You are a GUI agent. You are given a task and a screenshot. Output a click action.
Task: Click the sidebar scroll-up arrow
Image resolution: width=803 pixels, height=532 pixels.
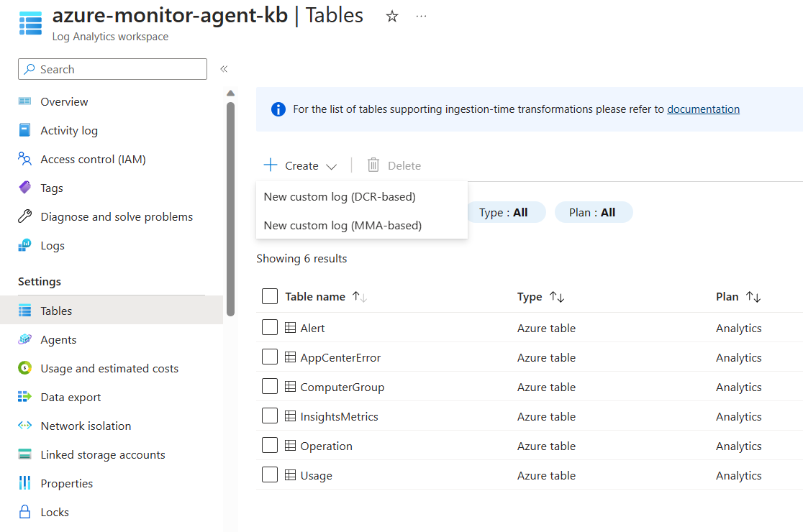(230, 93)
